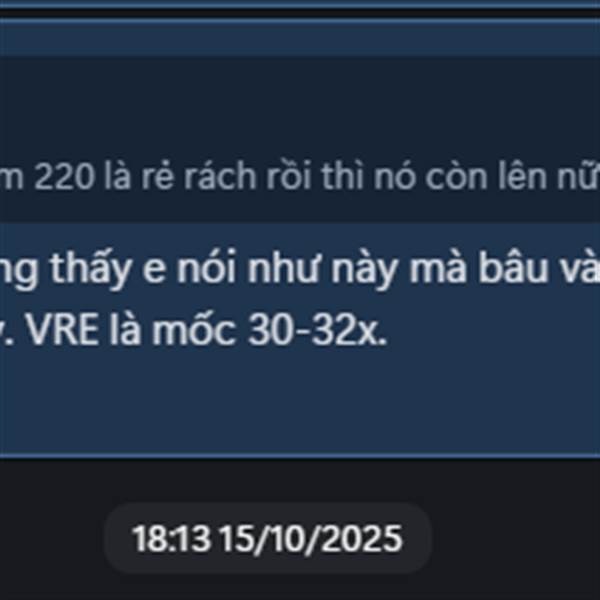This screenshot has width=600, height=600.
Task: Open the quoted message about 220
Action: [300, 177]
